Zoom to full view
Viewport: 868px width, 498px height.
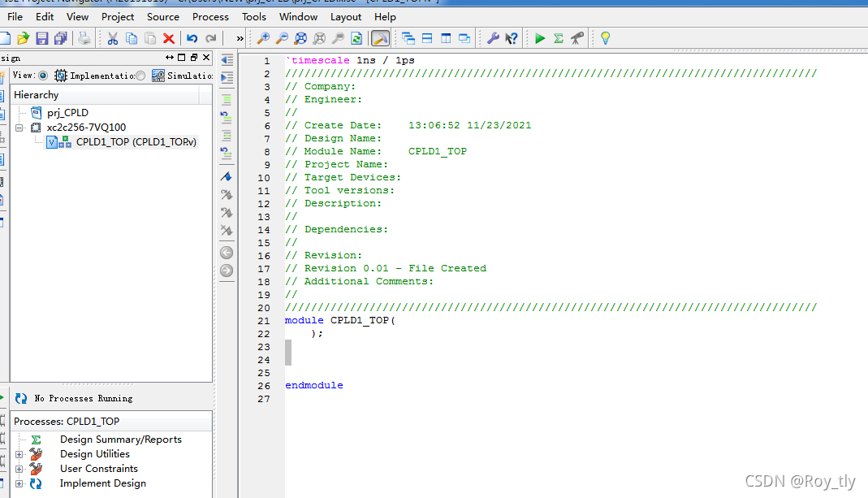[x=300, y=38]
